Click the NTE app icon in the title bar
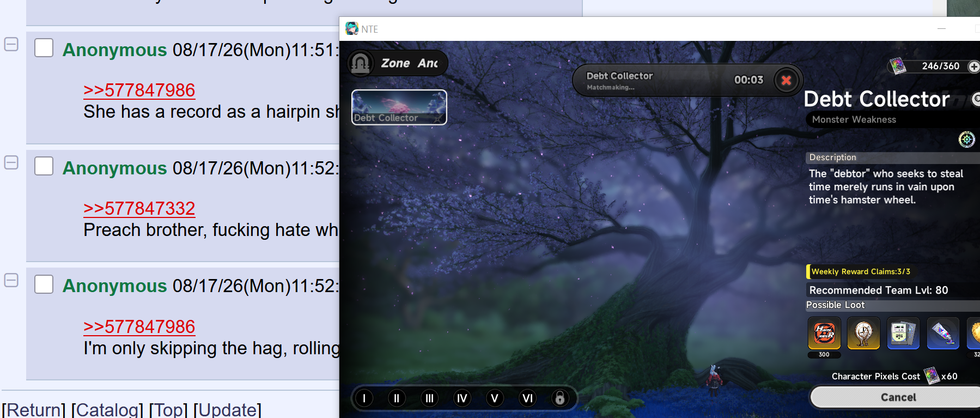 pyautogui.click(x=352, y=28)
